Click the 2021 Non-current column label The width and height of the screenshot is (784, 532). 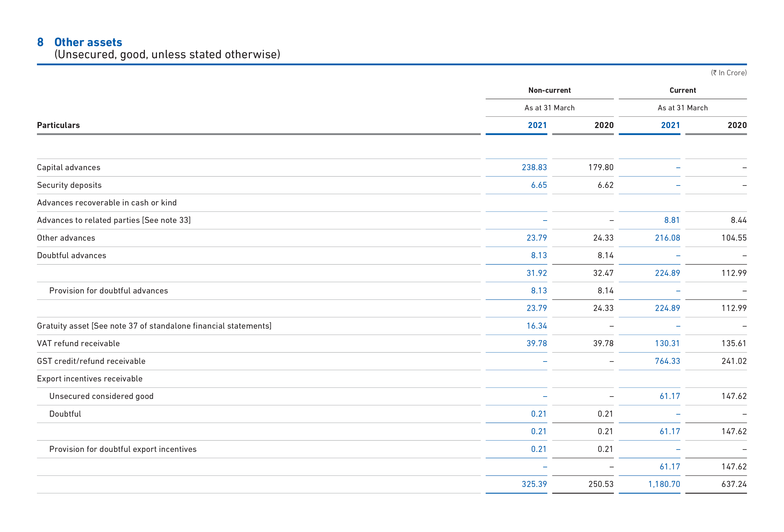537,125
